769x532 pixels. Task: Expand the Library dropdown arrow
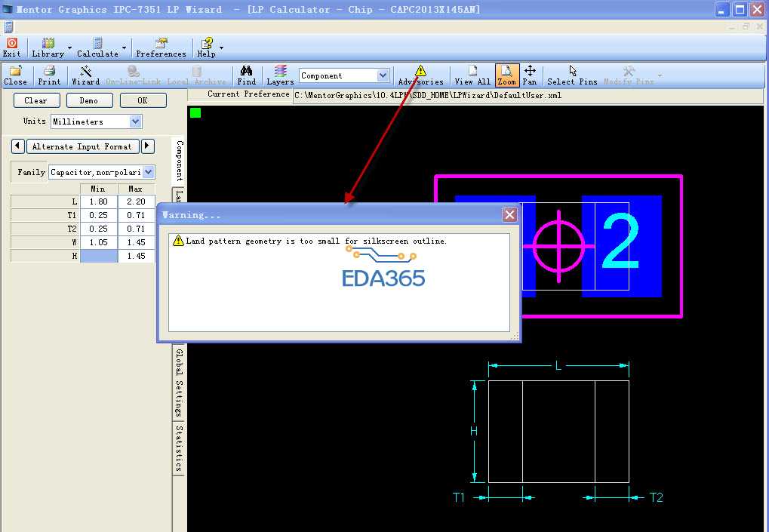[x=69, y=48]
